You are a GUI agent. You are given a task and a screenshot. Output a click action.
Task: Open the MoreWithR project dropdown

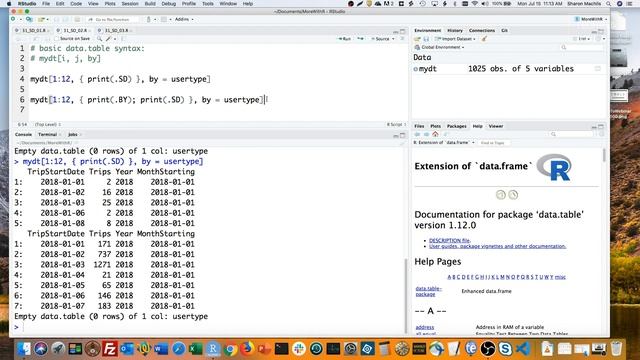[591, 19]
